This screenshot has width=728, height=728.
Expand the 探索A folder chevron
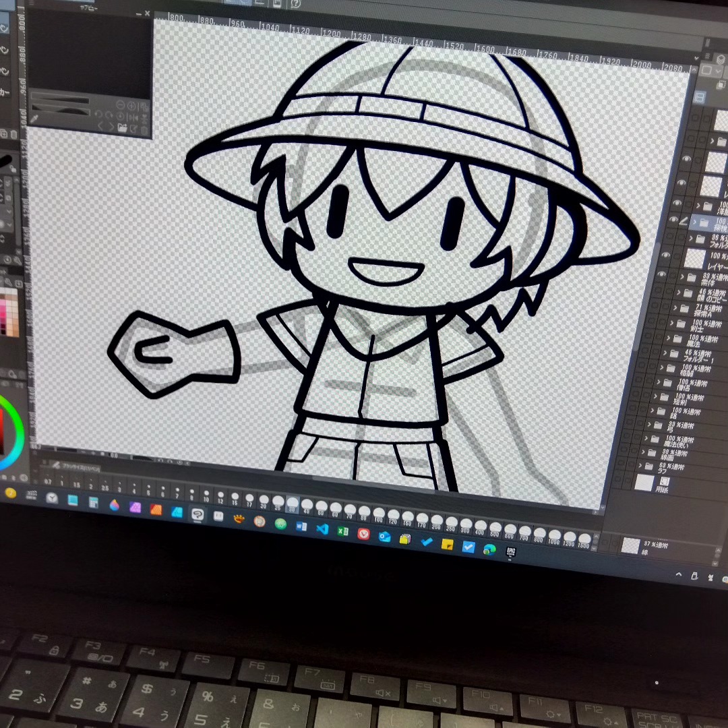click(x=675, y=307)
